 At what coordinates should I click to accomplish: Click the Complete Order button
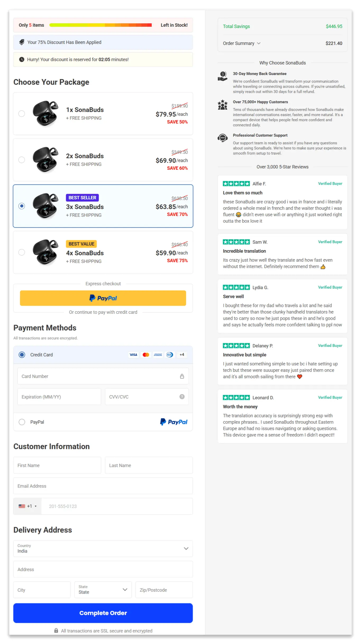point(103,613)
